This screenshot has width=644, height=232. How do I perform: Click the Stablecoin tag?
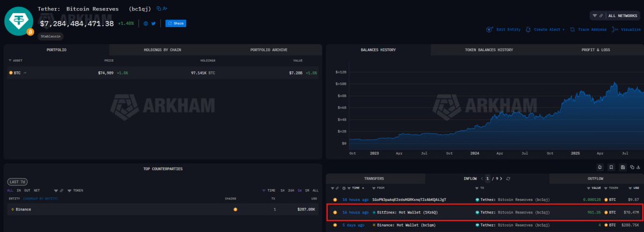pyautogui.click(x=50, y=36)
